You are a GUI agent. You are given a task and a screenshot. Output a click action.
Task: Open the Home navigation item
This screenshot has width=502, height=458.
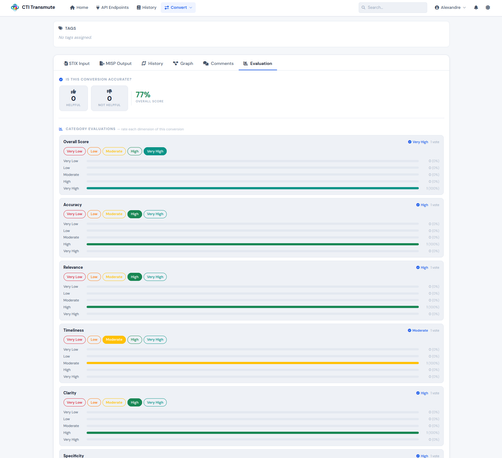click(x=79, y=7)
